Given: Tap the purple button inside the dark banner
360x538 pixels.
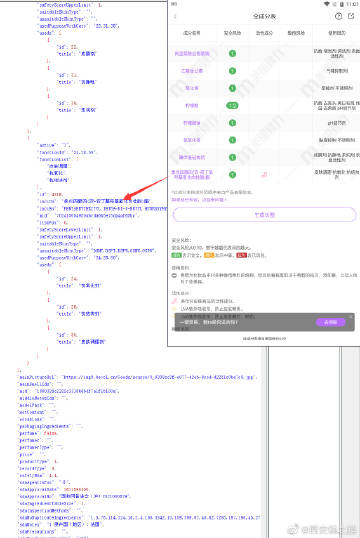Looking at the screenshot, I should coord(330,322).
